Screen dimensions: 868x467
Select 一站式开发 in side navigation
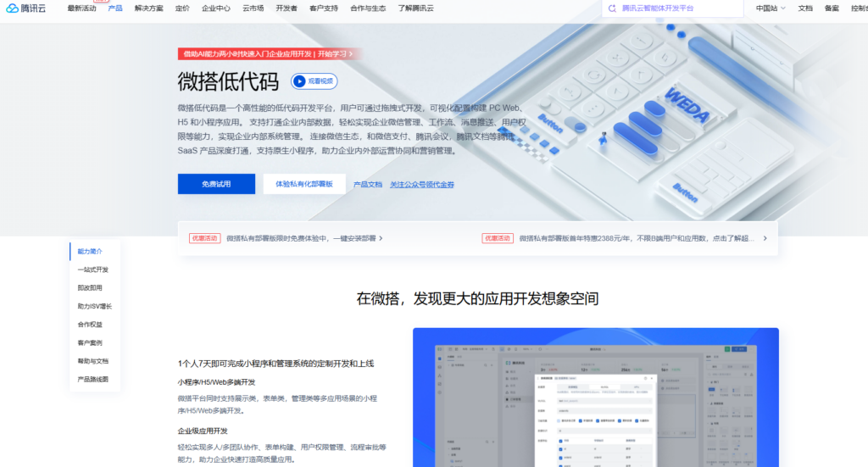point(93,270)
